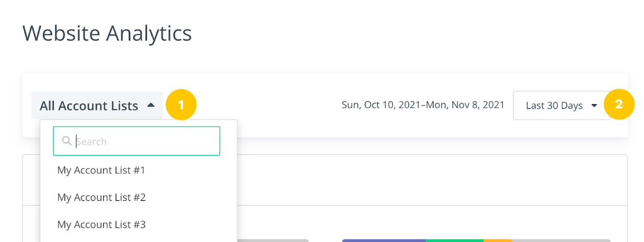
Task: Collapse the All Account Lists dropdown
Action: click(x=97, y=106)
